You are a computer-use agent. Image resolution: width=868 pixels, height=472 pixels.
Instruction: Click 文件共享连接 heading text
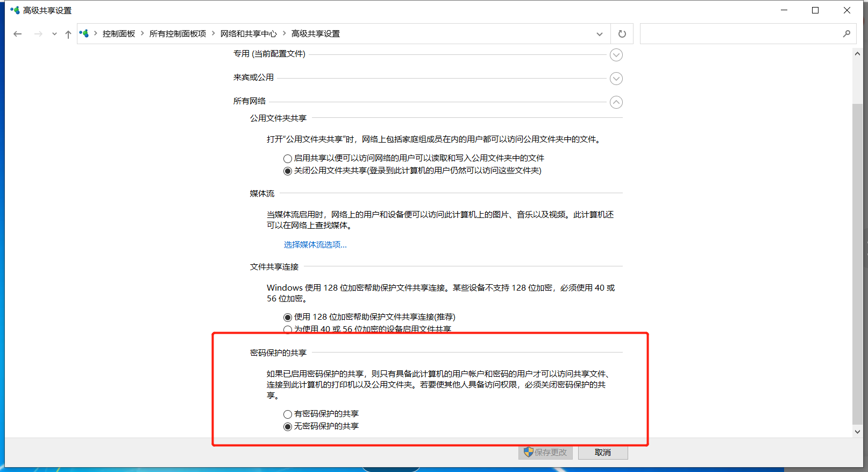274,266
